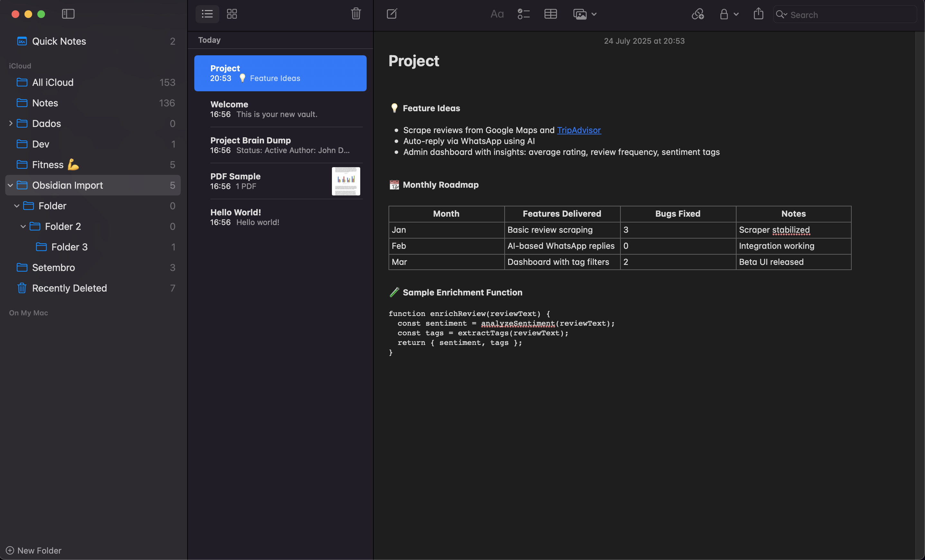Toggle the folders sidebar visibility
The image size is (925, 560).
[68, 14]
